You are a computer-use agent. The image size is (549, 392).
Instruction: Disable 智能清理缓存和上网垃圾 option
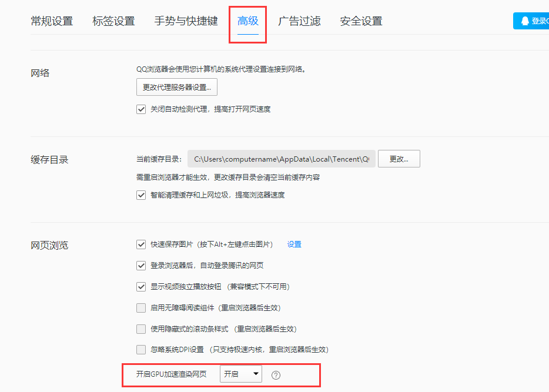[141, 195]
